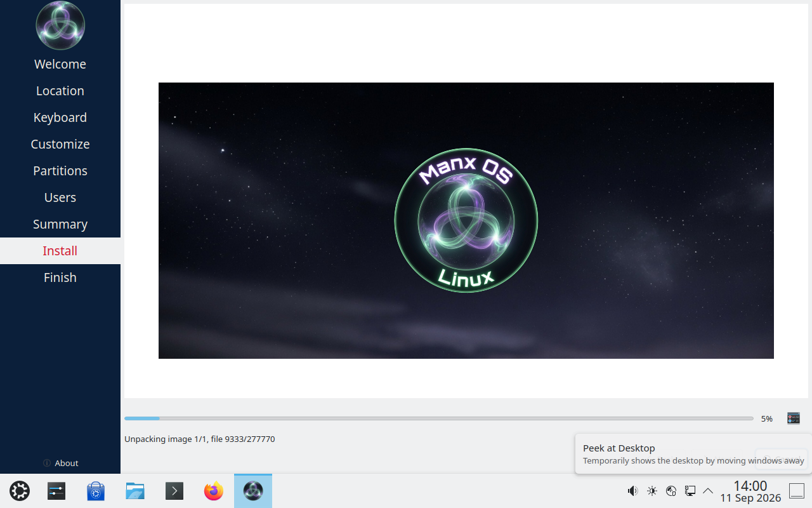Screen dimensions: 812x508
Task: Launch System Settings from the taskbar
Action: [x=56, y=491]
